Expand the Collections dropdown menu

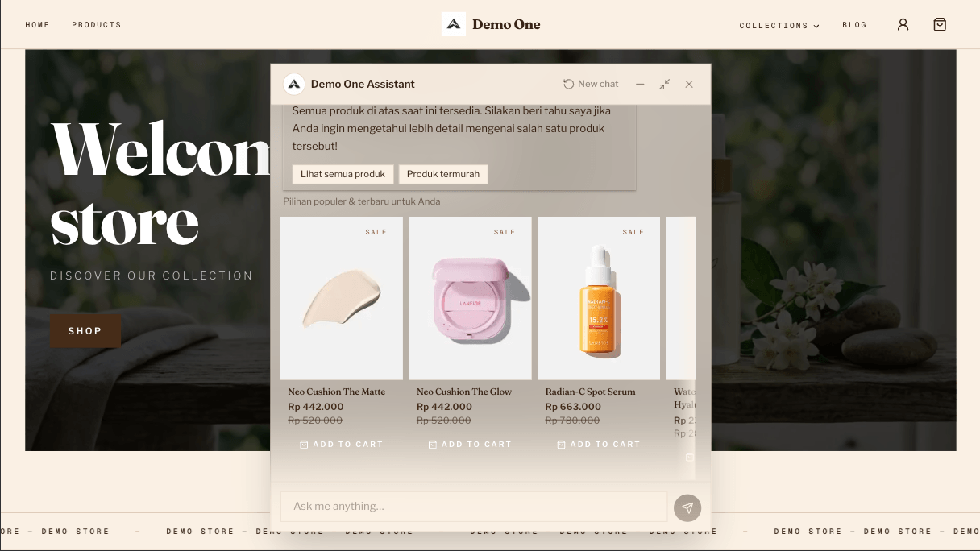[x=779, y=26]
